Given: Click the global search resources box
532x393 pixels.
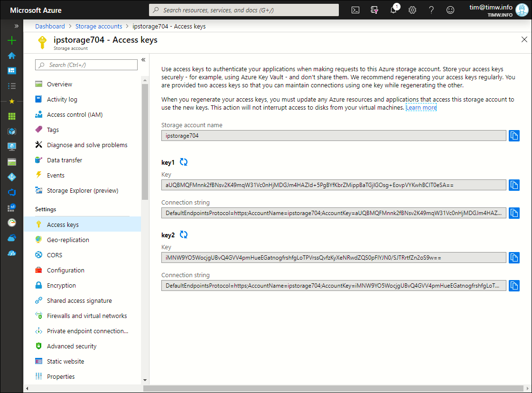Looking at the screenshot, I should (244, 10).
